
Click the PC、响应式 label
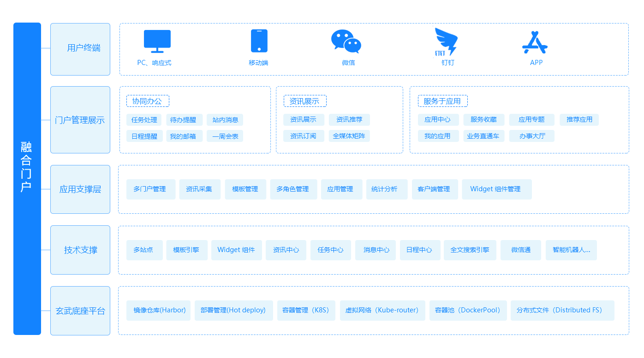(x=154, y=63)
